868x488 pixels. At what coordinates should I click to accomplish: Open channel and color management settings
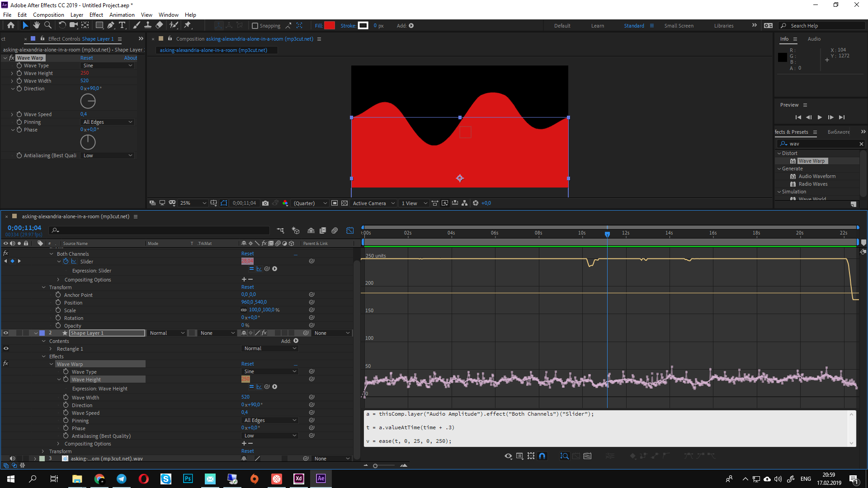point(285,203)
